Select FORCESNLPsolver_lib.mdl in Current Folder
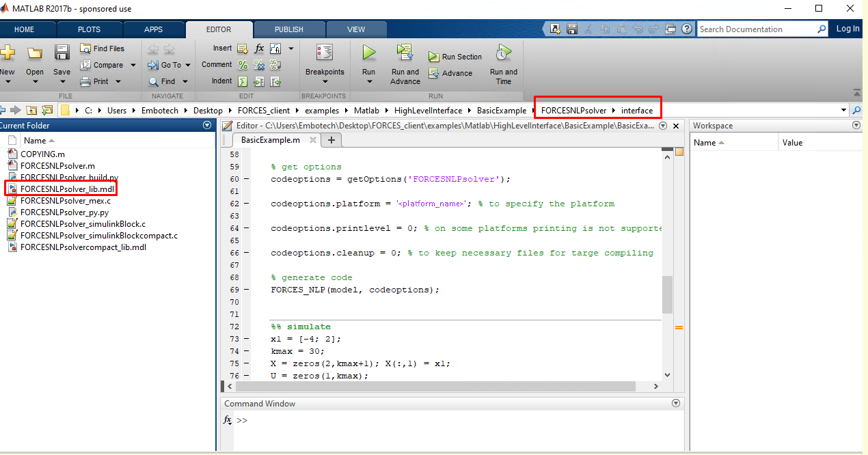Viewport: 868px width, 455px height. tap(67, 189)
